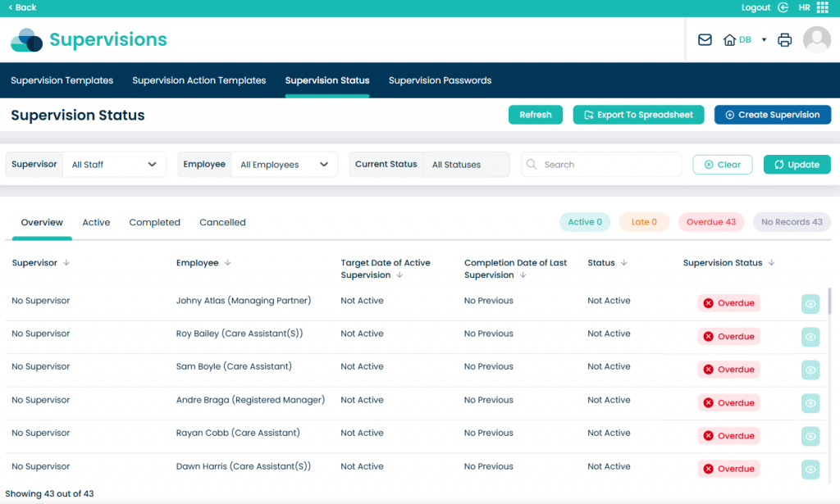Sort by Supervision Status column arrow

[x=772, y=263]
